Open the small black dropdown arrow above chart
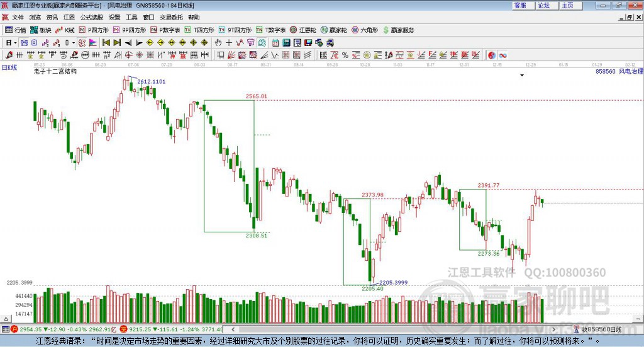Screen dimensions: 644x347 [522, 75]
